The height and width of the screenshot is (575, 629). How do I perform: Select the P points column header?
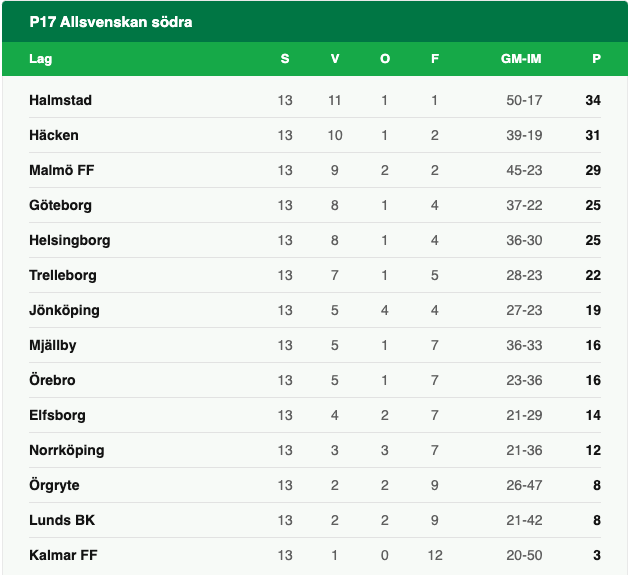596,59
